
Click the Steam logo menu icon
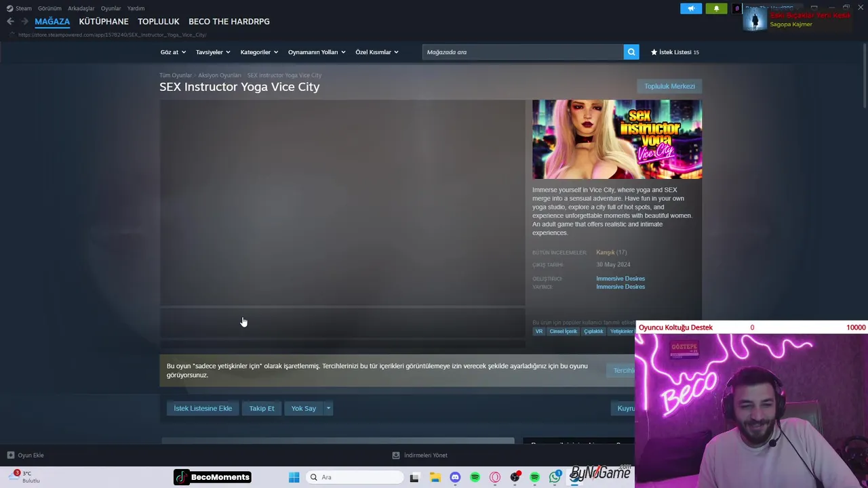click(x=9, y=8)
